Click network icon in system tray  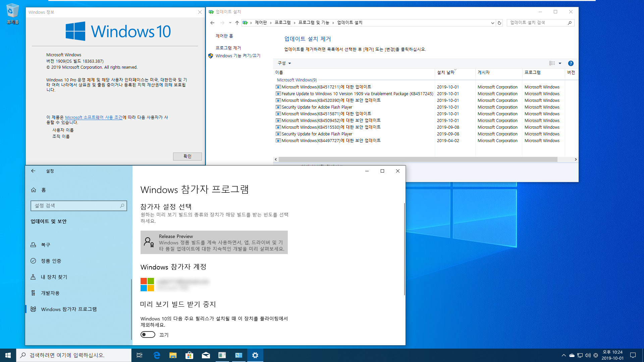pos(580,355)
